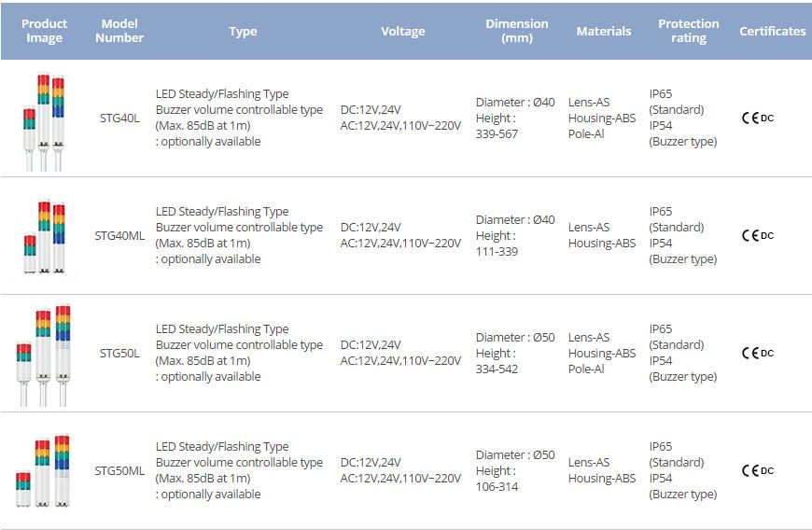Click the CE certificate icon for STG40L
The height and width of the screenshot is (530, 812).
757,118
